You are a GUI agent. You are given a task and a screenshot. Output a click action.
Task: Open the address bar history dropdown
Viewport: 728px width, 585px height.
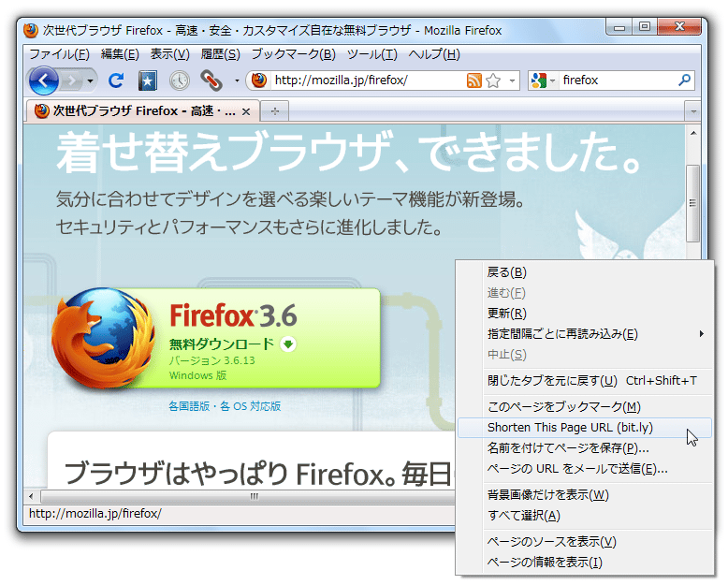(x=512, y=80)
